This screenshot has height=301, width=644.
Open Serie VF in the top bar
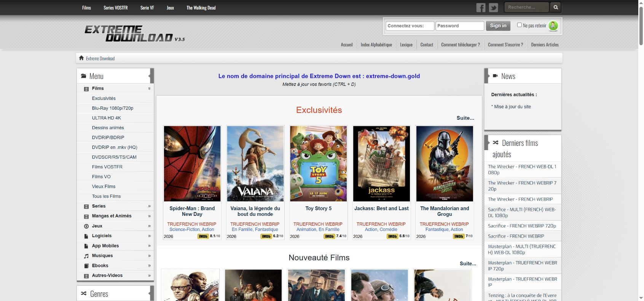tap(147, 8)
